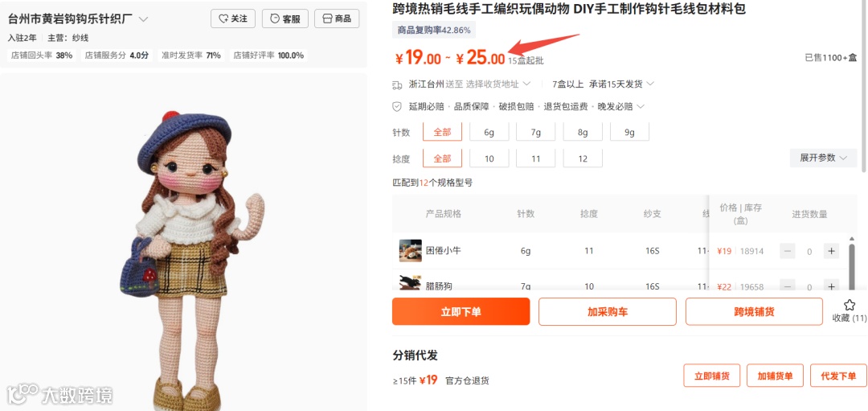Select the 6g needle count option
The width and height of the screenshot is (868, 411).
[489, 133]
